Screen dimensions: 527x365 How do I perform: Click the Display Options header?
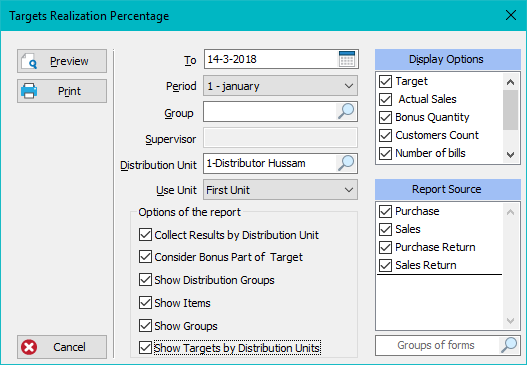[448, 59]
